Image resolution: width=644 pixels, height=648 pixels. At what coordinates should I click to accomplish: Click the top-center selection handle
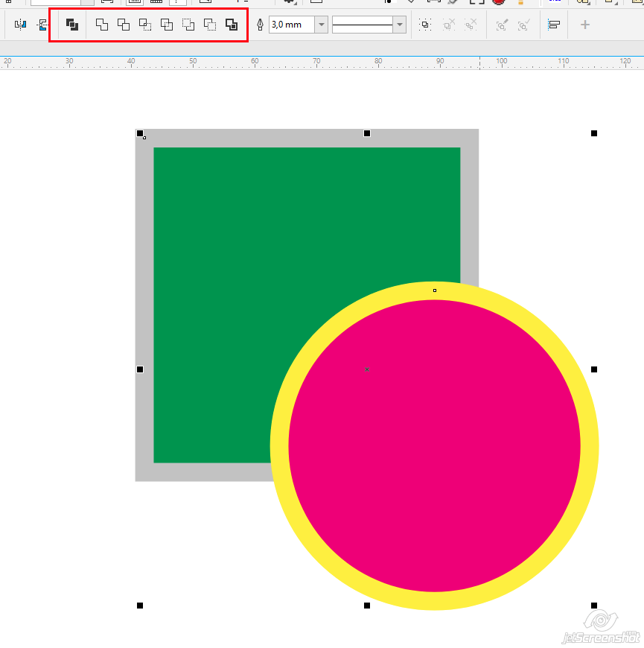(x=367, y=133)
